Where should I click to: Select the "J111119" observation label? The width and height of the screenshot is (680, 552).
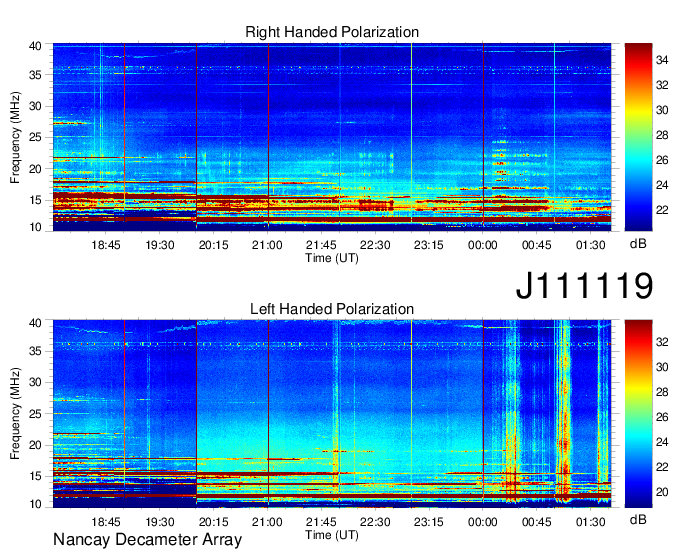tap(584, 285)
